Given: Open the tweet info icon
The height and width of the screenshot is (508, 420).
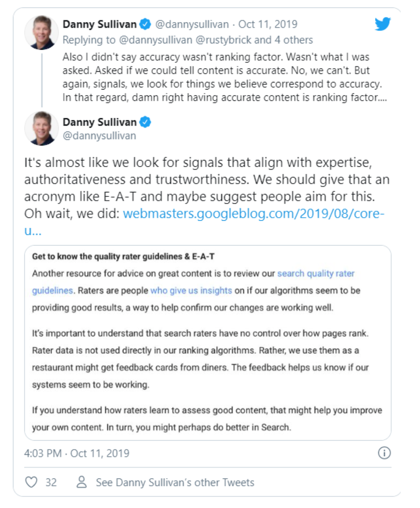Looking at the screenshot, I should (x=384, y=453).
